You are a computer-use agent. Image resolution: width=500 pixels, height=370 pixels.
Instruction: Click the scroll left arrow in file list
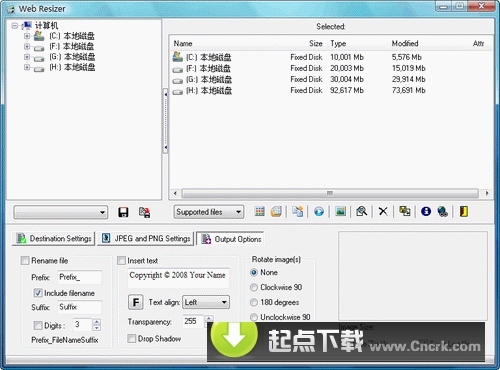coord(175,193)
